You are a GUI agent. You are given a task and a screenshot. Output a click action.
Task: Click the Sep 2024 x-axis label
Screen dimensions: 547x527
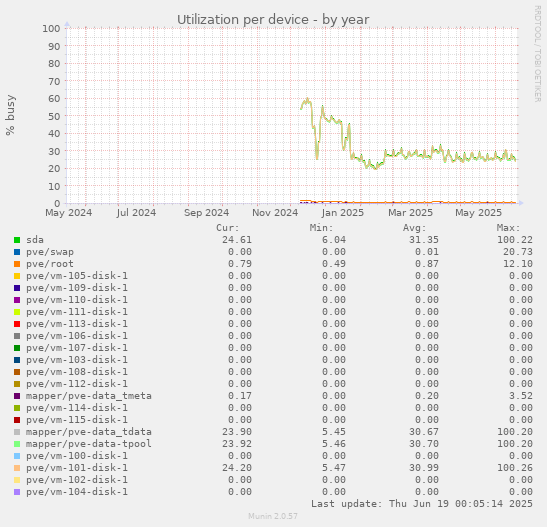click(207, 213)
